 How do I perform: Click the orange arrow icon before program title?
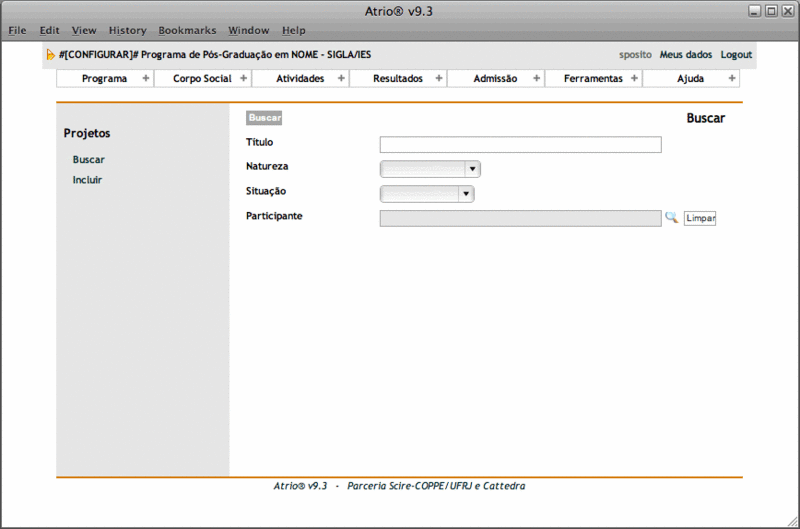(50, 55)
